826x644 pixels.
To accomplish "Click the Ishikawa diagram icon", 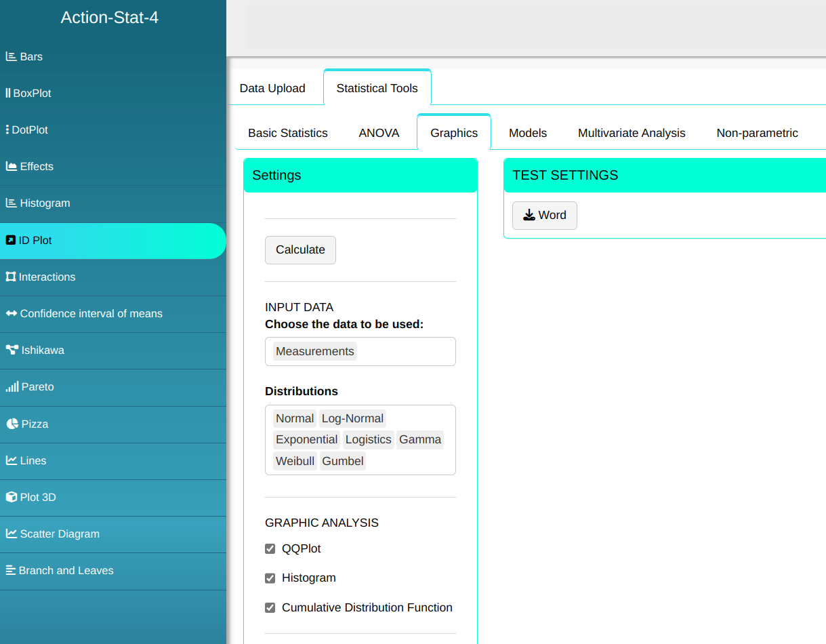I will [12, 350].
